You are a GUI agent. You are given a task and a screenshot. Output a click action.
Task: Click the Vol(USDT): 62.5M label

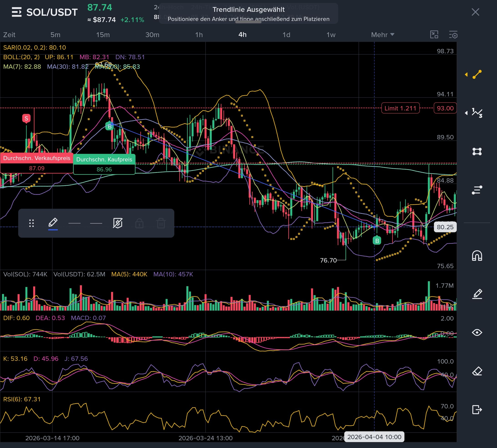click(79, 274)
